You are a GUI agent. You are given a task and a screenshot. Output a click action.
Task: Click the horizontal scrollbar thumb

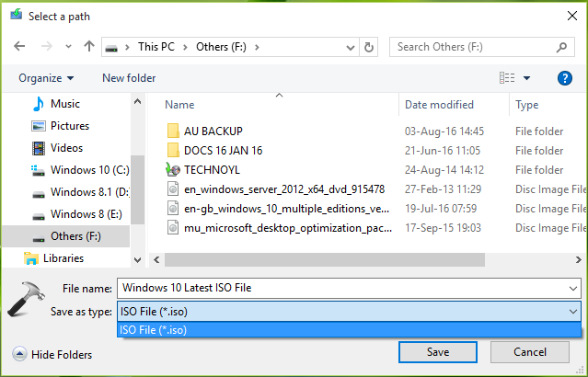325,259
